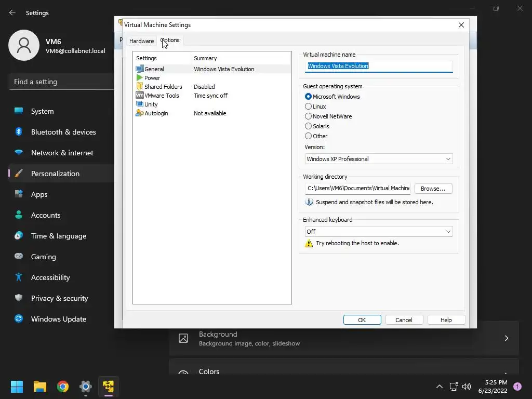Select Linux guest operating system
The image size is (532, 399).
coord(308,106)
